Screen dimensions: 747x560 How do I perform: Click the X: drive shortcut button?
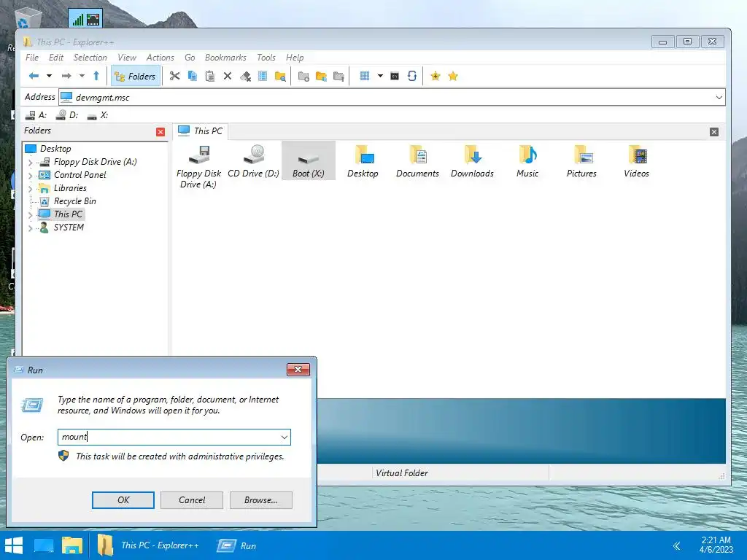(98, 115)
